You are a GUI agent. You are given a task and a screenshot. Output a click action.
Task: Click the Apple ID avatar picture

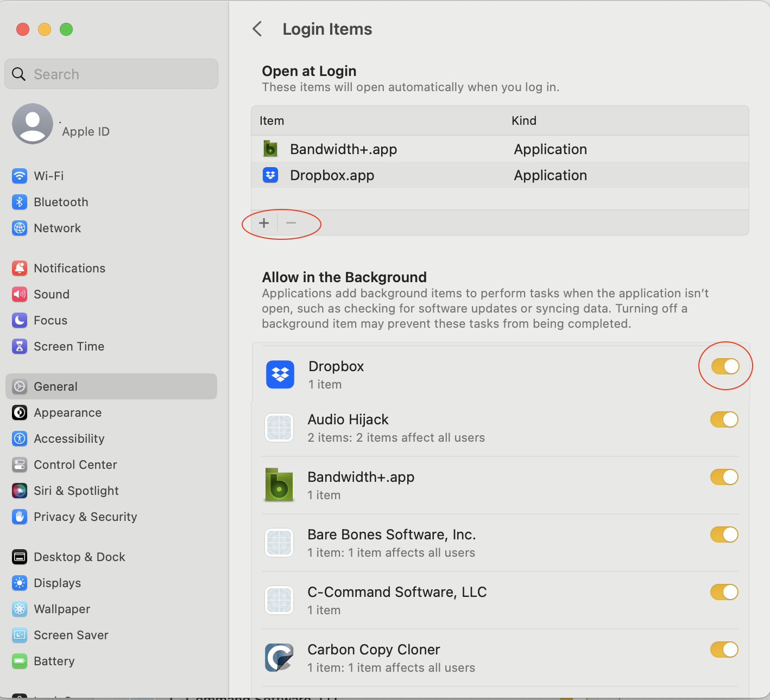[x=33, y=124]
